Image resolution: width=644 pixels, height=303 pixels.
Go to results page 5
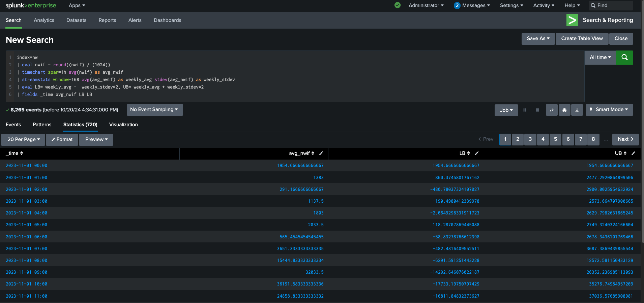[555, 139]
